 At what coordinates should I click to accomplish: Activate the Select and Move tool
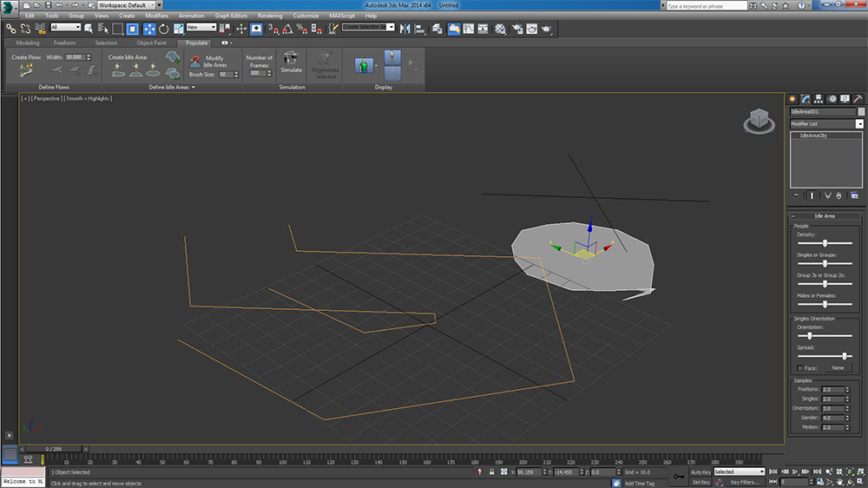pos(149,29)
